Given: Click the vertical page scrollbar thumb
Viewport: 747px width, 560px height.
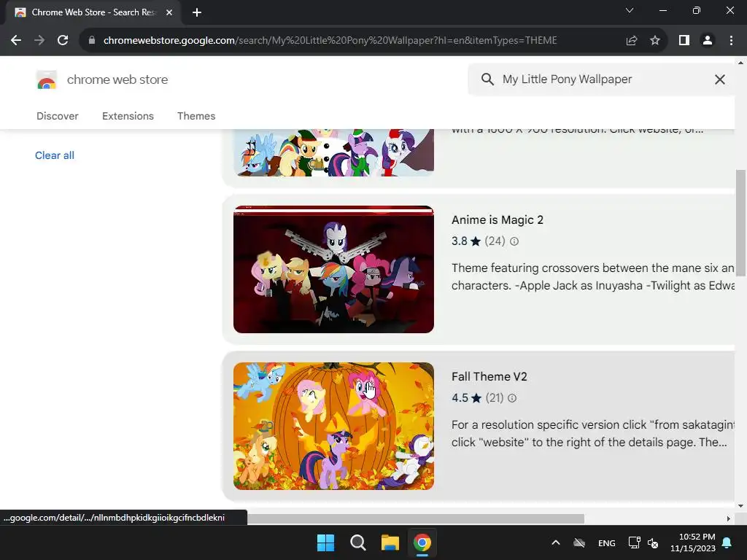Looking at the screenshot, I should 740,222.
